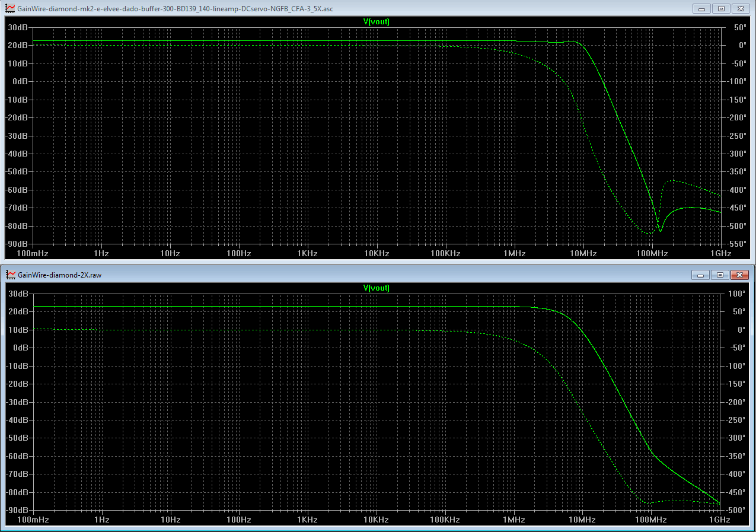Image resolution: width=756 pixels, height=532 pixels.
Task: Click 100mHz frequency label in 5X.asc plot
Action: [x=33, y=254]
